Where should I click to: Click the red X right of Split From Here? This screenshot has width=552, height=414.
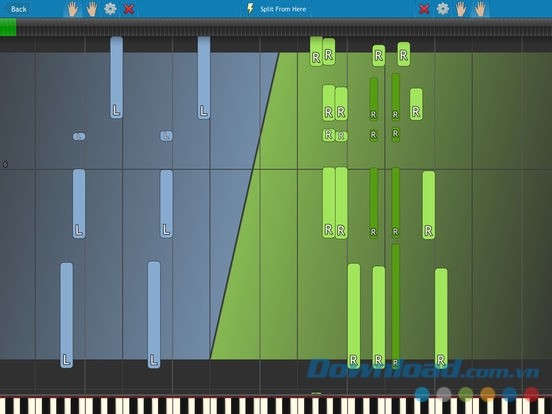click(424, 9)
